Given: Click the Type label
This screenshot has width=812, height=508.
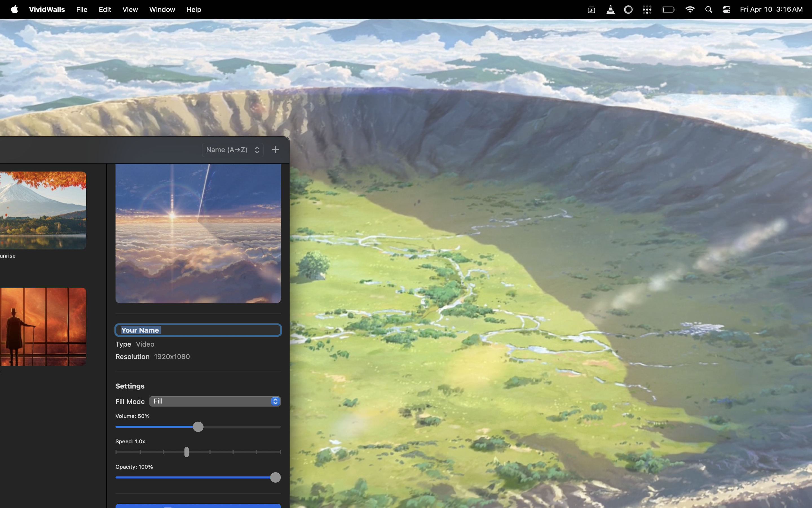Looking at the screenshot, I should click(123, 344).
